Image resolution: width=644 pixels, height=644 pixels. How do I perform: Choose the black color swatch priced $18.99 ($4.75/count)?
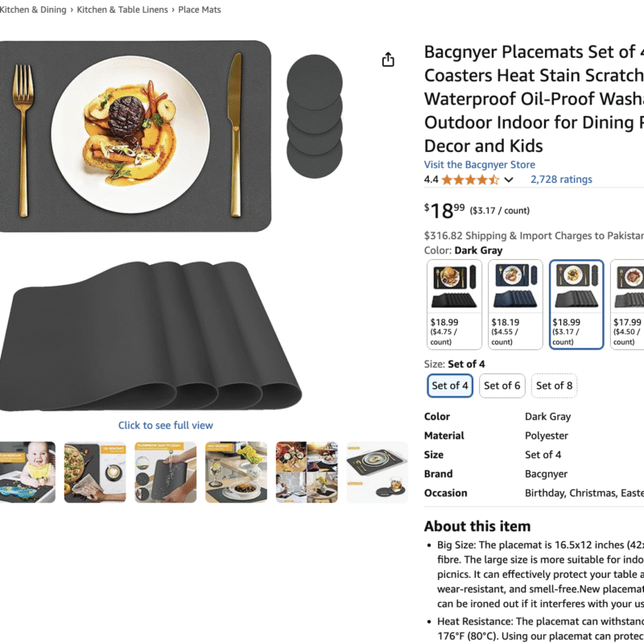pyautogui.click(x=454, y=305)
